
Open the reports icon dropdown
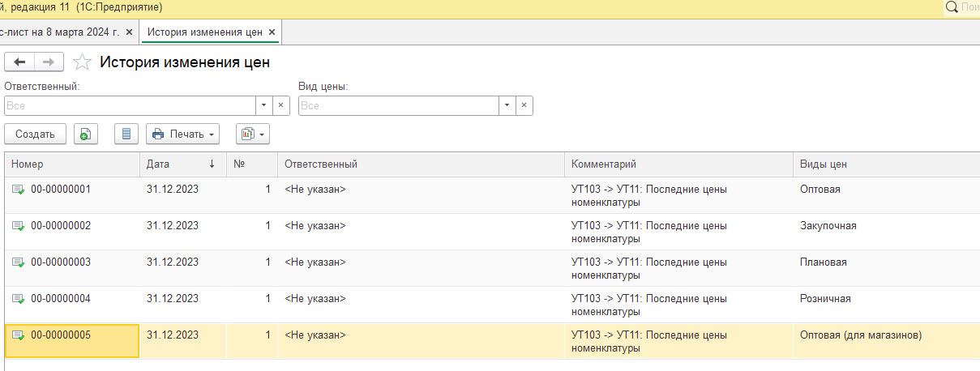point(252,134)
